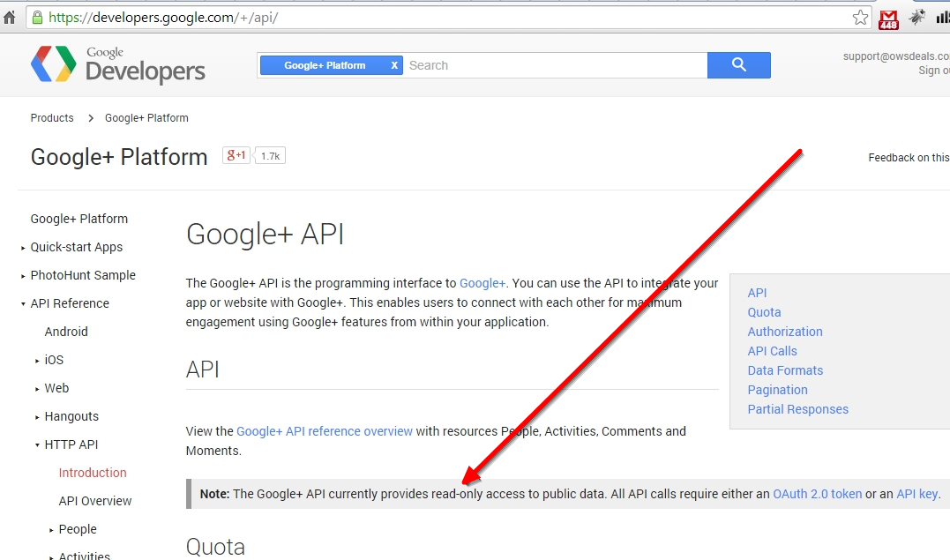Jump to Data Formats section

(x=785, y=370)
